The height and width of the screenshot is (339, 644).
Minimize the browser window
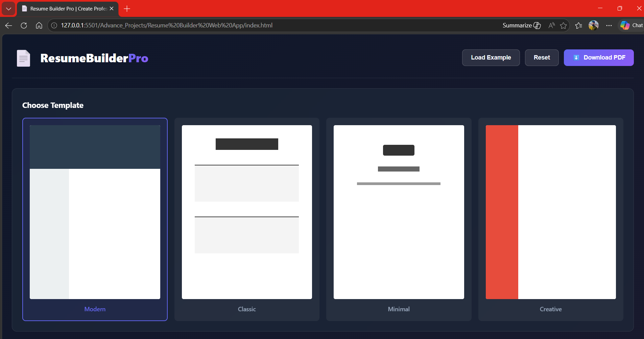600,8
